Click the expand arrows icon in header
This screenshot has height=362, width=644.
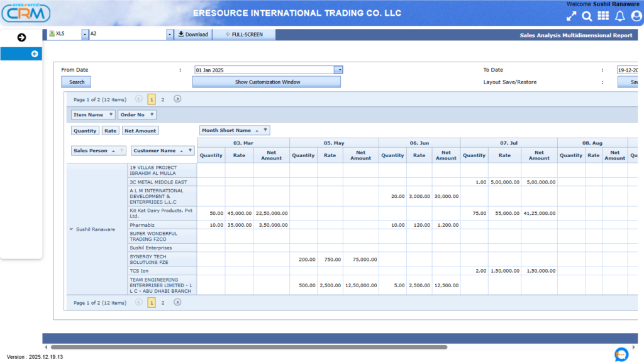[571, 16]
